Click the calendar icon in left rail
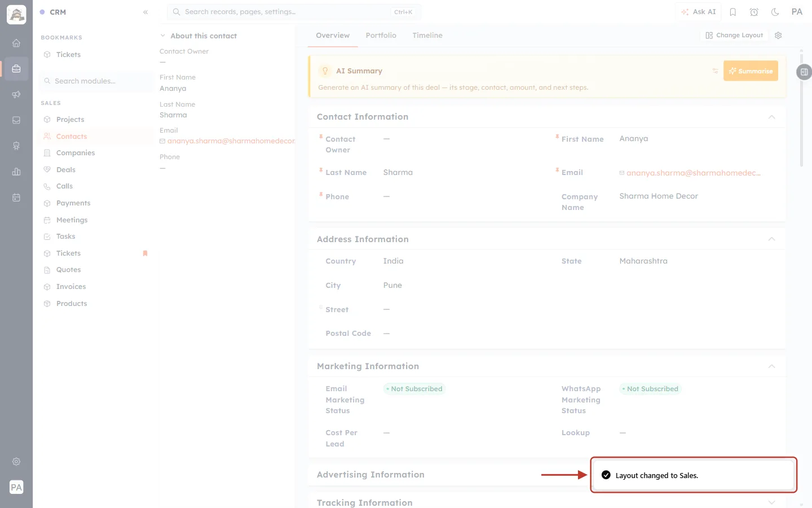This screenshot has width=812, height=508. tap(16, 198)
